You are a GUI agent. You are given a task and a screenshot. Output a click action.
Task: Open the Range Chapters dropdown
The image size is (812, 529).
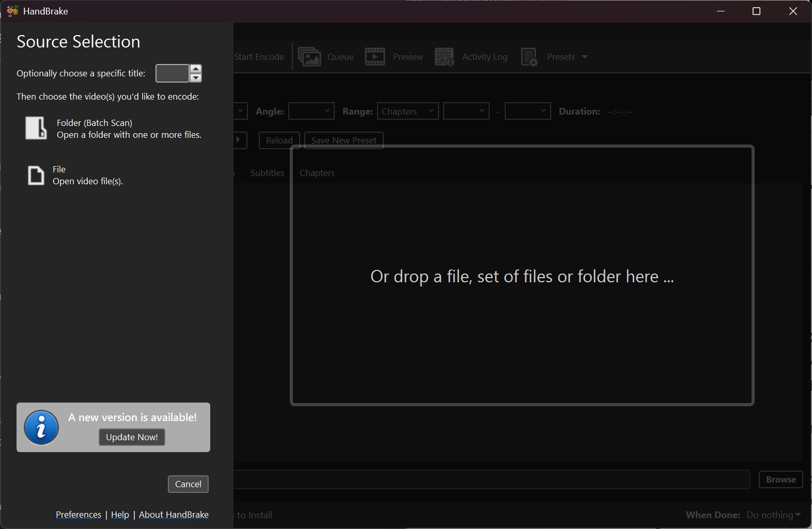408,111
